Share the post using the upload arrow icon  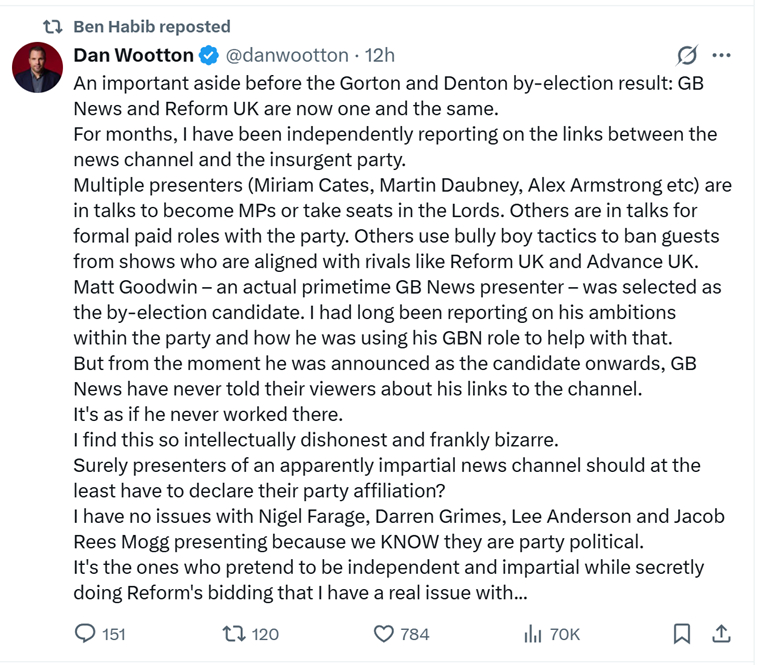(720, 633)
